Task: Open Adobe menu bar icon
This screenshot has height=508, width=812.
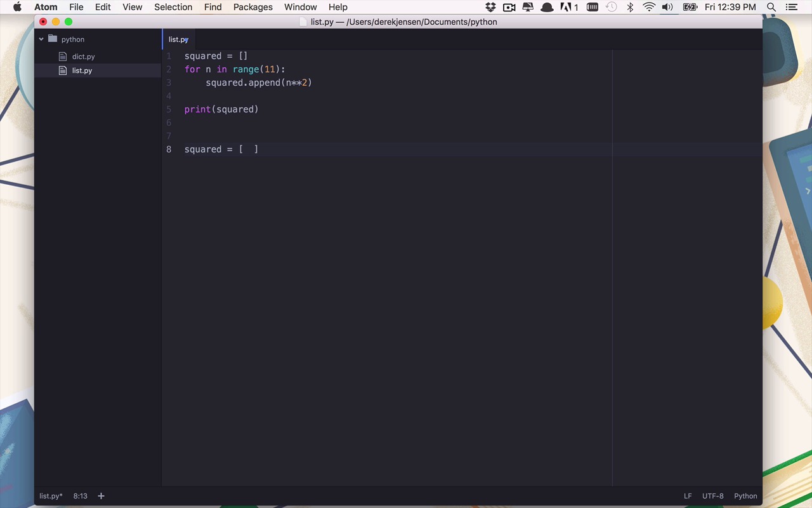Action: pos(569,7)
